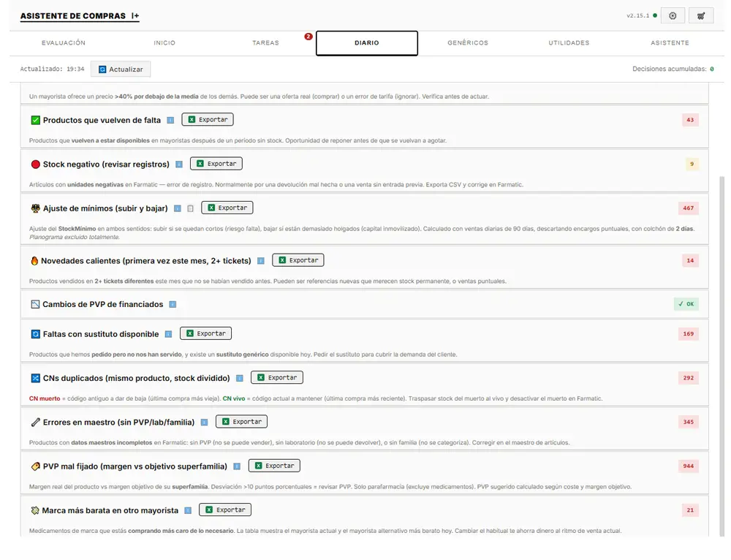
Task: Click the green OK badge
Action: [686, 304]
